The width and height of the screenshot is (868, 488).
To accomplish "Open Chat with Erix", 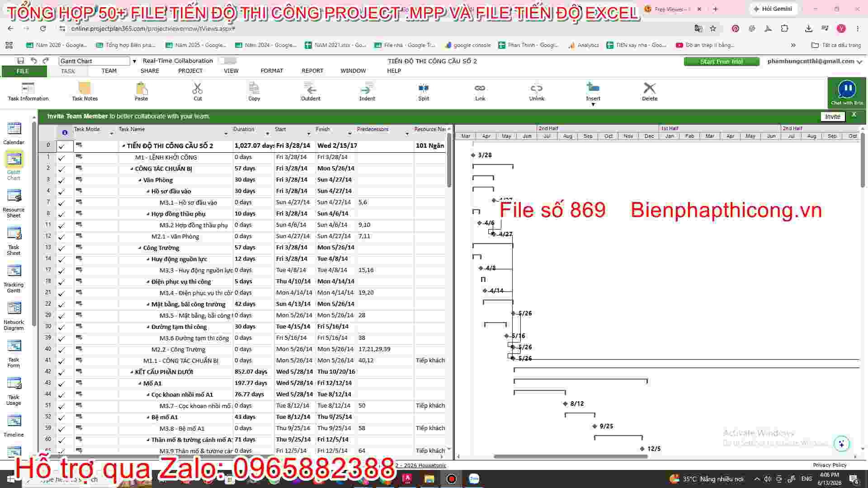I will coord(847,93).
